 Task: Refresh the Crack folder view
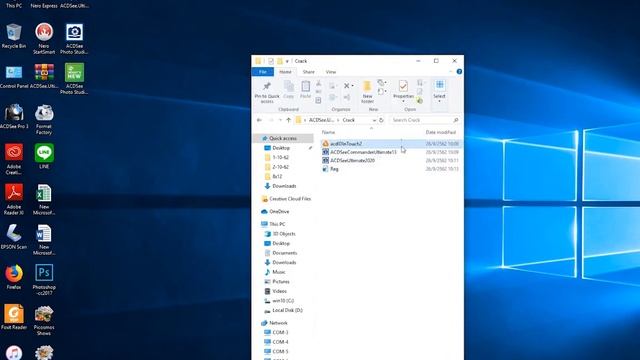(381, 120)
